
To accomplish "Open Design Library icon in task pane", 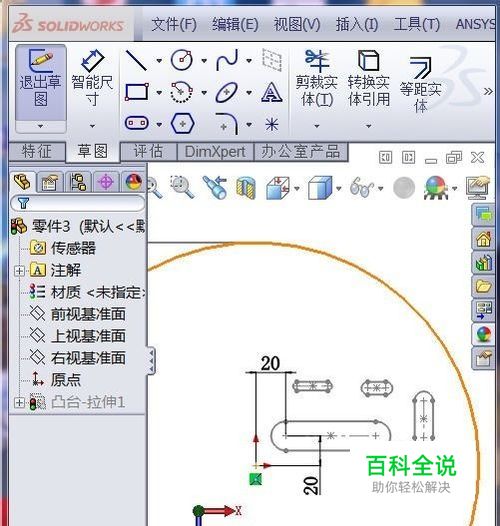I will point(483,262).
